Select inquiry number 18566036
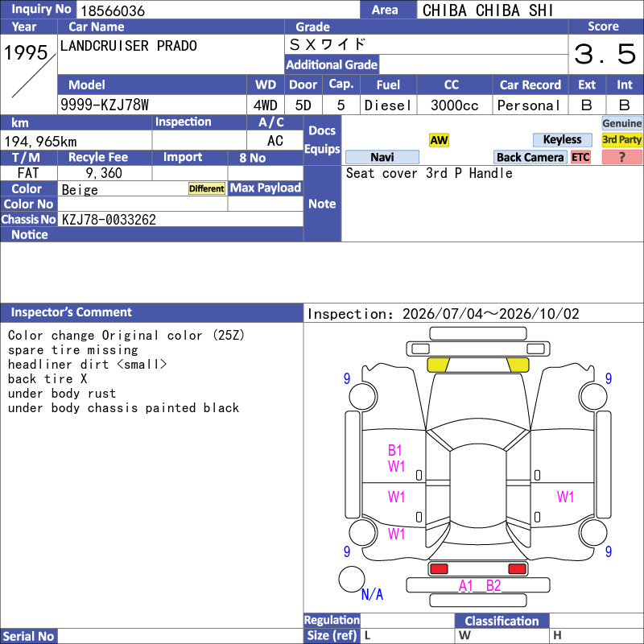Image resolution: width=644 pixels, height=644 pixels. coord(113,11)
